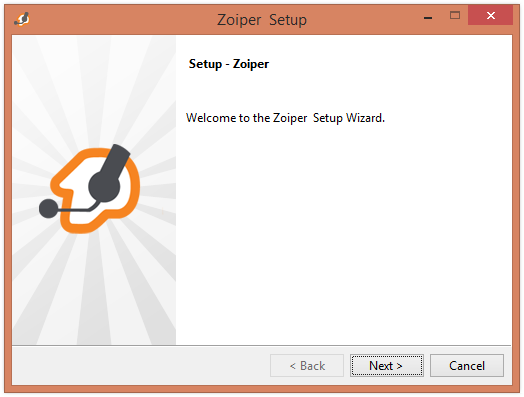The width and height of the screenshot is (524, 397).
Task: Click the Zoiper headset logo image
Action: pyautogui.click(x=90, y=189)
